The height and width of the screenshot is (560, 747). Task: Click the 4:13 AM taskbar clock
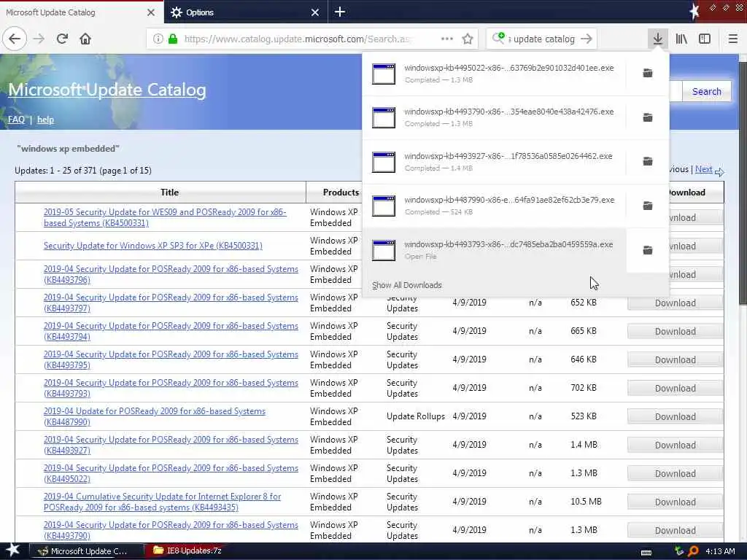pos(720,551)
